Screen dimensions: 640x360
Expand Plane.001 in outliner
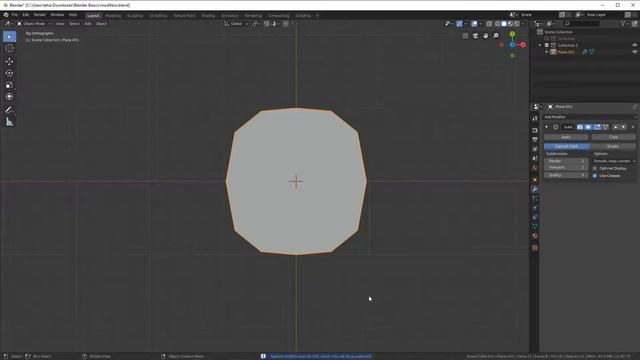pos(547,52)
